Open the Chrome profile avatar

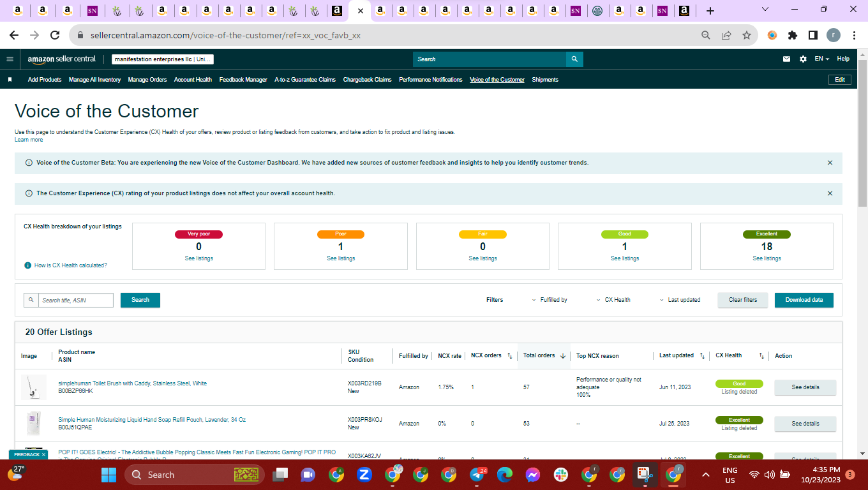[834, 35]
